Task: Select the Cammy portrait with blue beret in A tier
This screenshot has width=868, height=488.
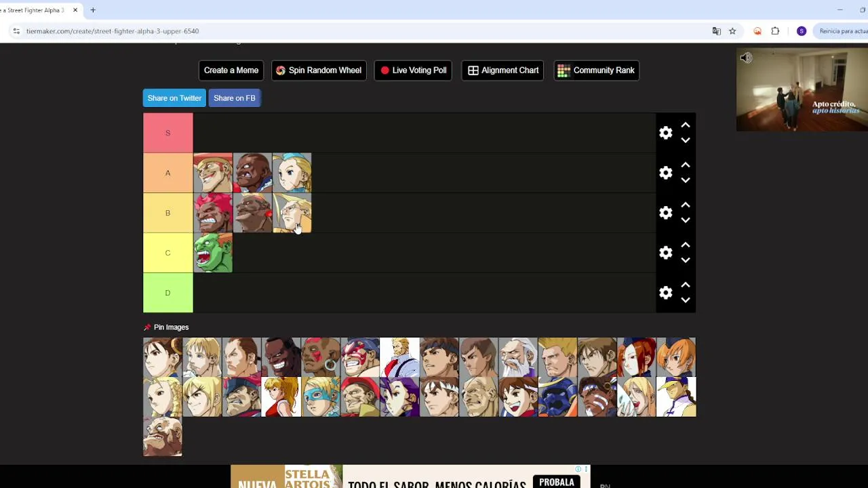Action: pos(292,173)
